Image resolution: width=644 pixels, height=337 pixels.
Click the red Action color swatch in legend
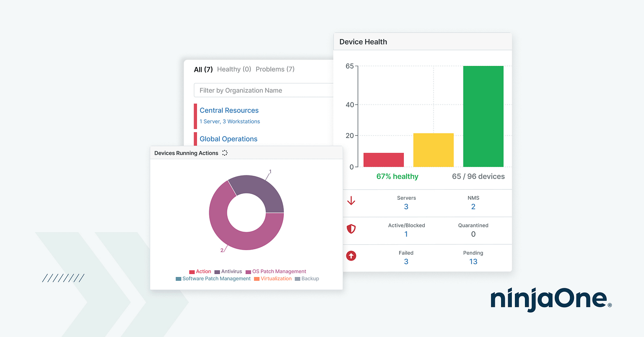[192, 272]
